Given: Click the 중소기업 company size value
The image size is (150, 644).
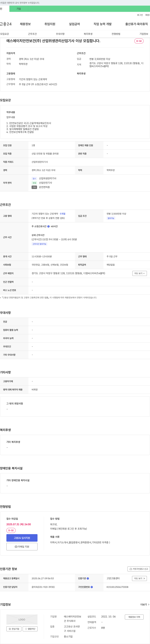Looking at the screenshot, I should tap(68, 637).
